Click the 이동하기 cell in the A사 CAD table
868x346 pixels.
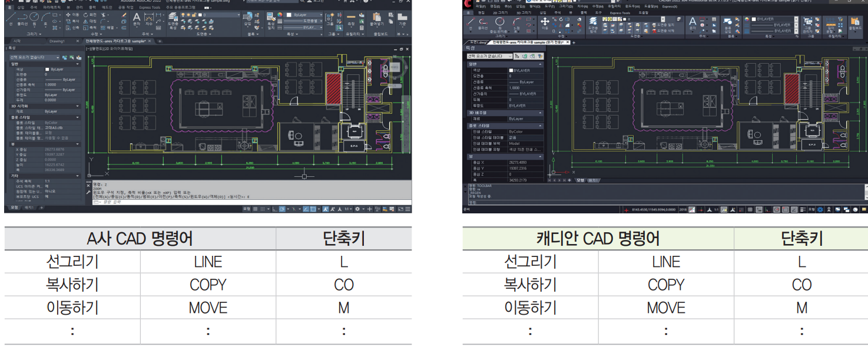click(x=72, y=308)
